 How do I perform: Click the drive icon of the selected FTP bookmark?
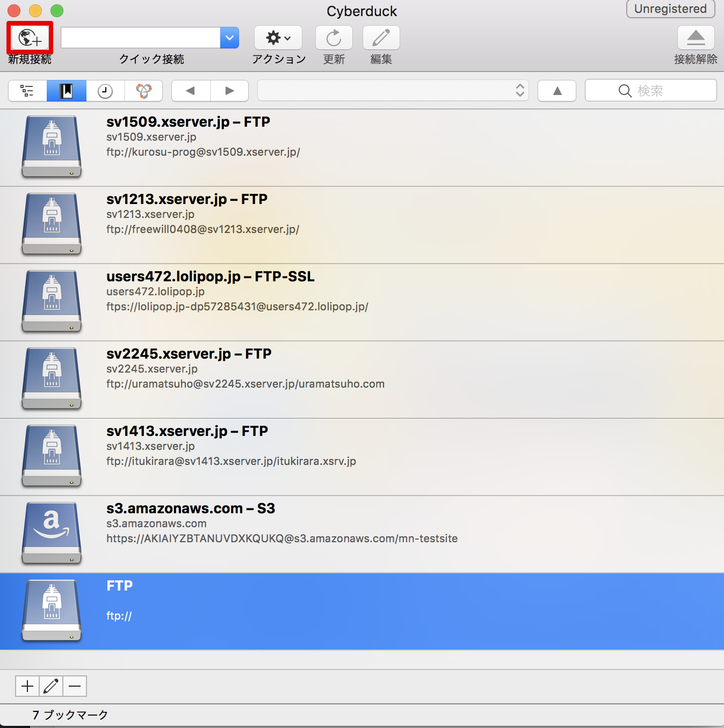(52, 610)
